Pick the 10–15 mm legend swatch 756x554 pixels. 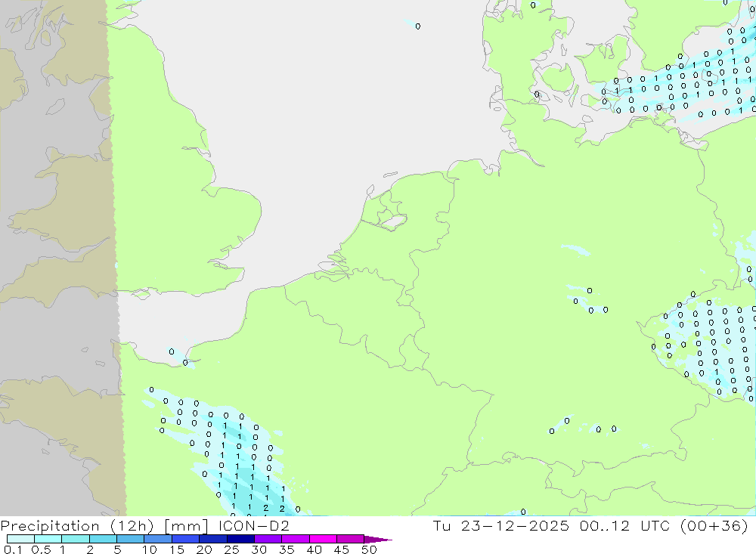[x=158, y=539]
